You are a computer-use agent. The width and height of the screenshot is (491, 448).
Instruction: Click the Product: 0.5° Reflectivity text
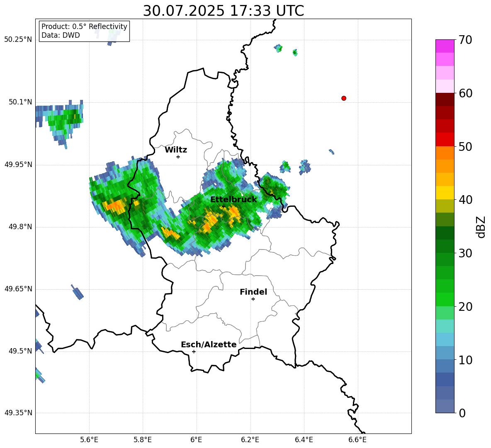84,27
